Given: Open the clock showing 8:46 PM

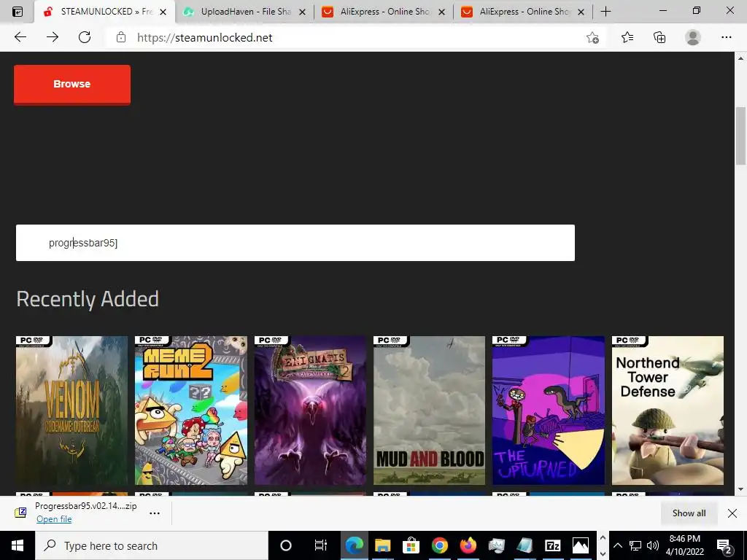Looking at the screenshot, I should [x=685, y=545].
